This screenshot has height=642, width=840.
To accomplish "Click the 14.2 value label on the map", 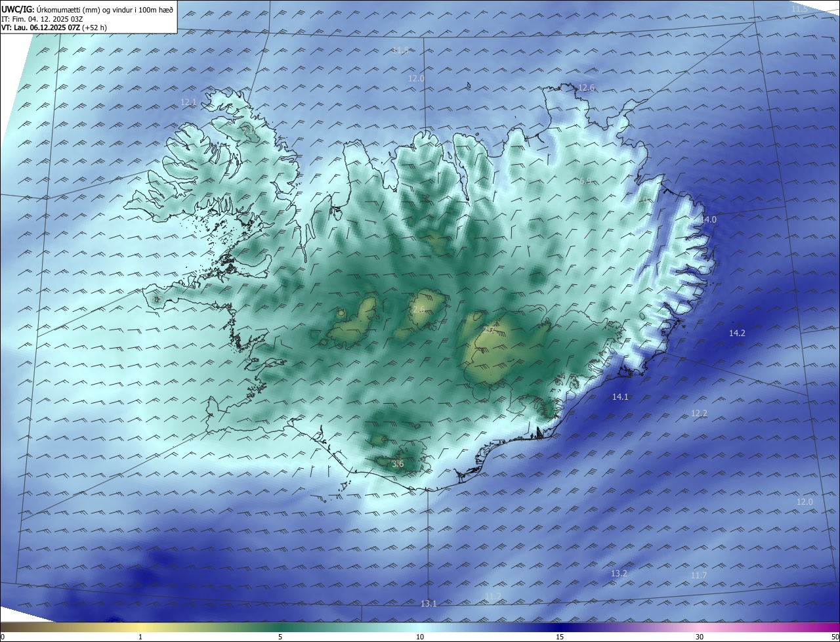I will [x=737, y=333].
